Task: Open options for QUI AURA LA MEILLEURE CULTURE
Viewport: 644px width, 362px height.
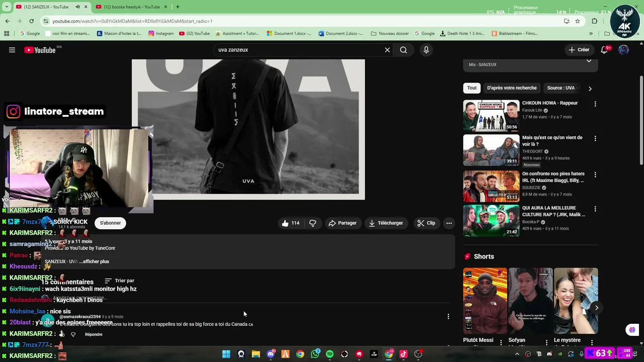Action: [x=595, y=209]
